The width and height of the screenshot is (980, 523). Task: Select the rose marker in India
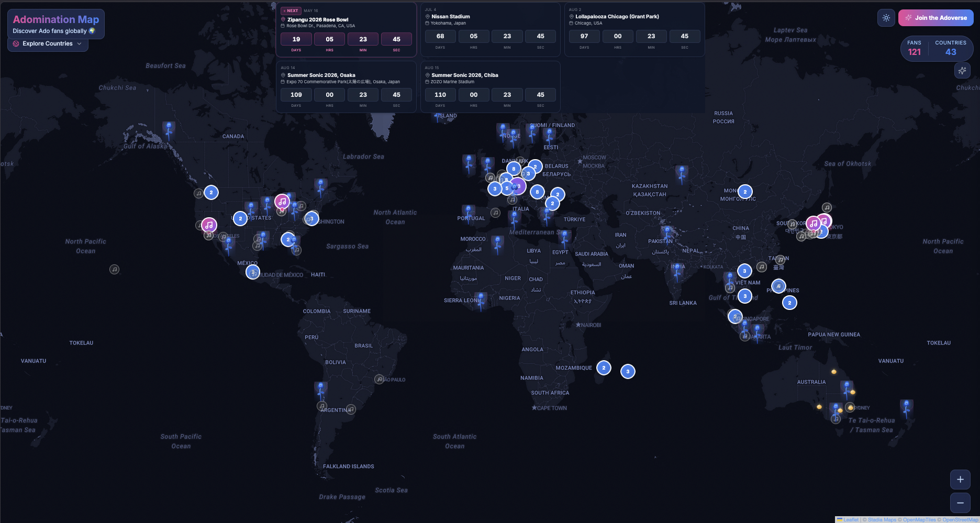[x=678, y=272]
